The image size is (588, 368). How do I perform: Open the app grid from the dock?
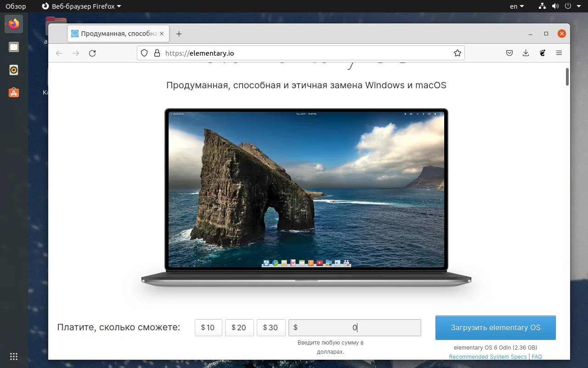(x=13, y=356)
